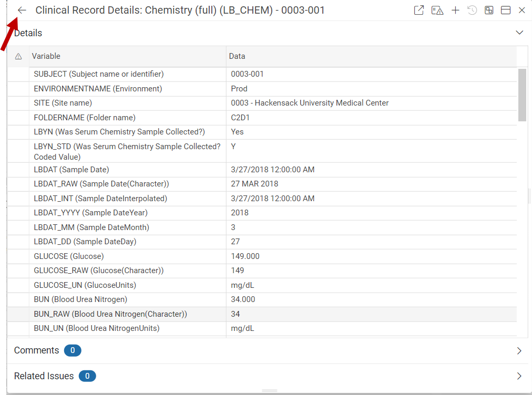Click the data value Yes
Screen dimensions: 532x395
click(237, 132)
